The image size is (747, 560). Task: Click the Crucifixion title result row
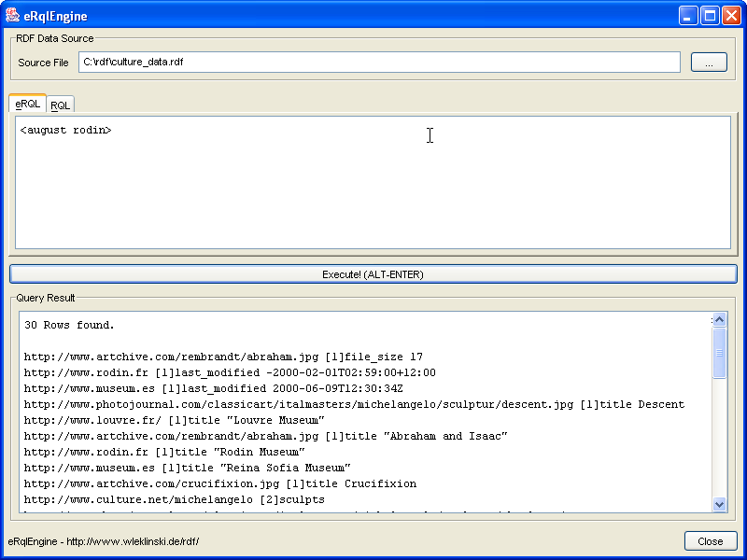tap(219, 483)
